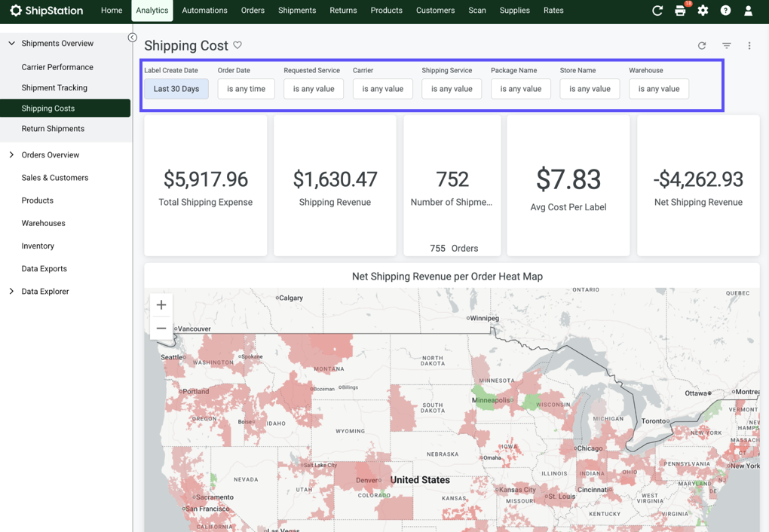Collapse the sidebar with the arrow circle
Viewport: 769px width, 532px height.
click(133, 37)
